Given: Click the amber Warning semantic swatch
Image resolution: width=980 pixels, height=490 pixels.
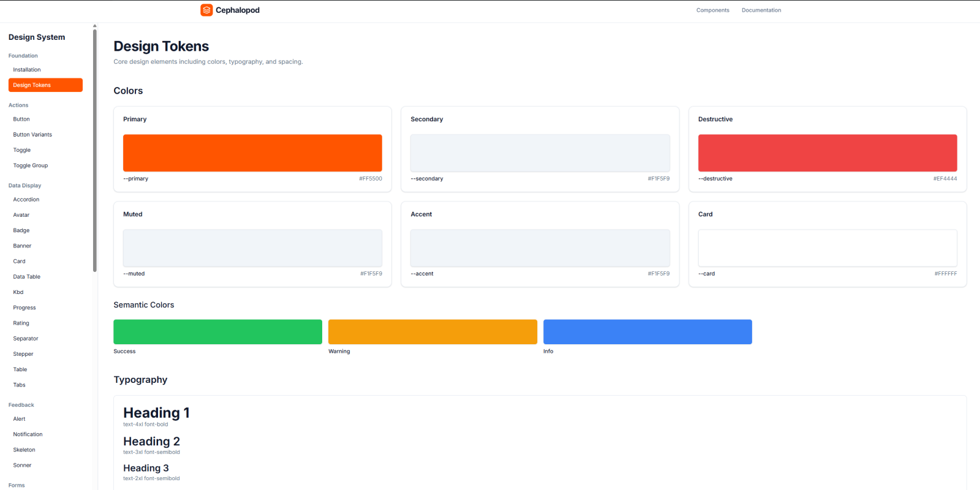Looking at the screenshot, I should [432, 332].
